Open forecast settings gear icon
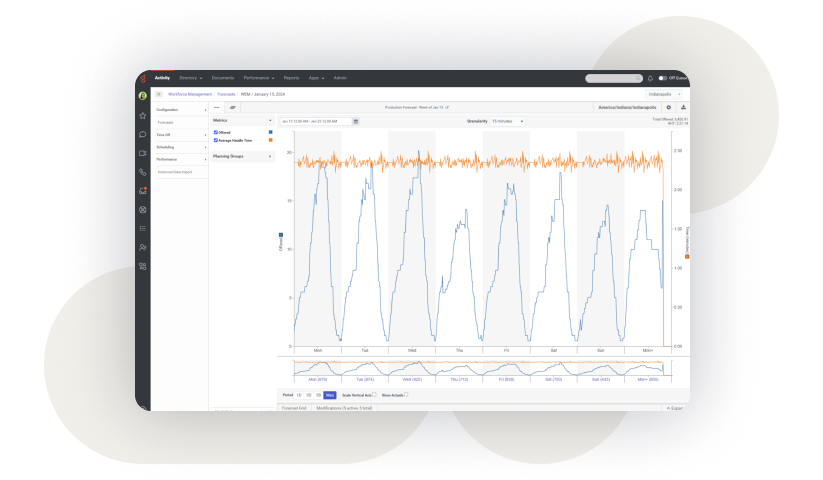Viewport: 823px width, 480px height. pos(668,107)
